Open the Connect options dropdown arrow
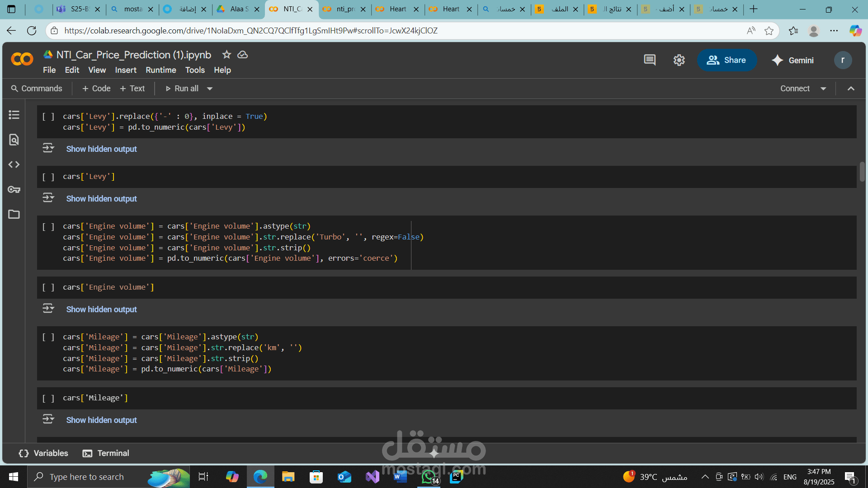This screenshot has height=488, width=868. coord(823,89)
